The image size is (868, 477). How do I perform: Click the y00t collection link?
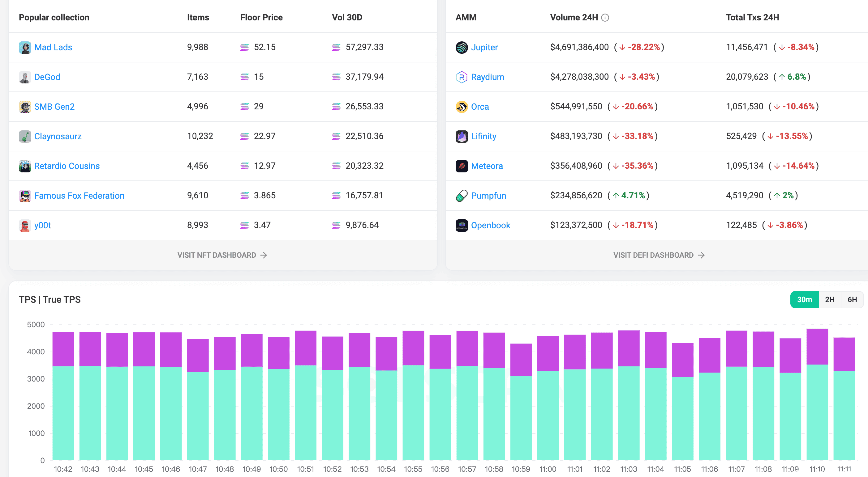tap(42, 225)
